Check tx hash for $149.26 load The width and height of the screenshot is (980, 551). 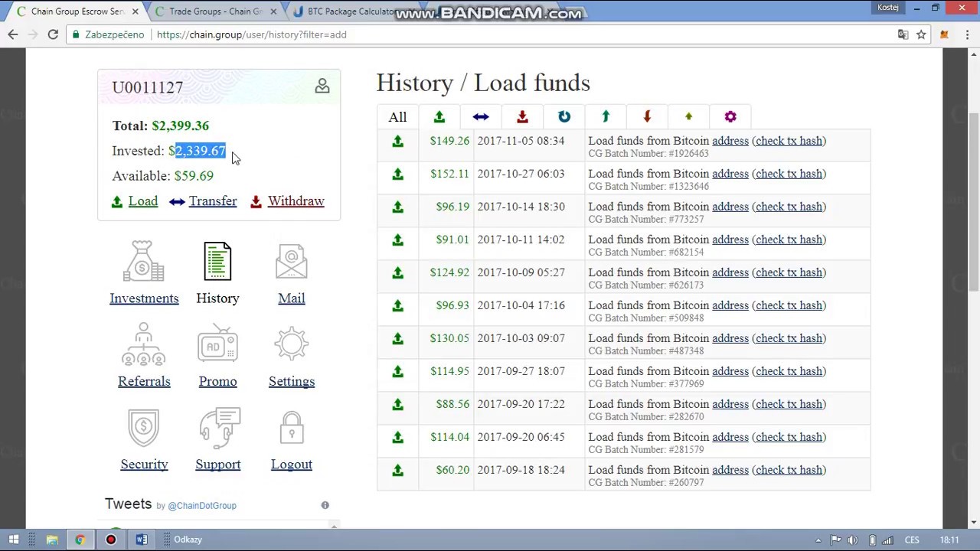tap(789, 141)
